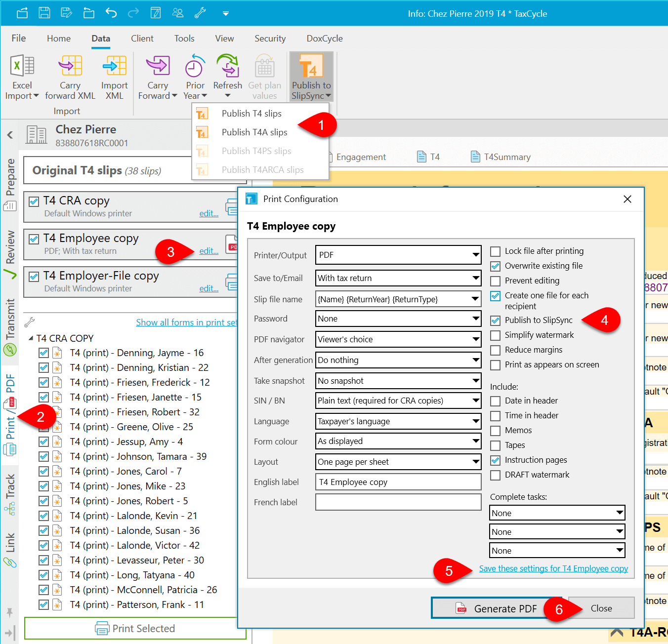Open the Track sidebar panel

point(10,494)
